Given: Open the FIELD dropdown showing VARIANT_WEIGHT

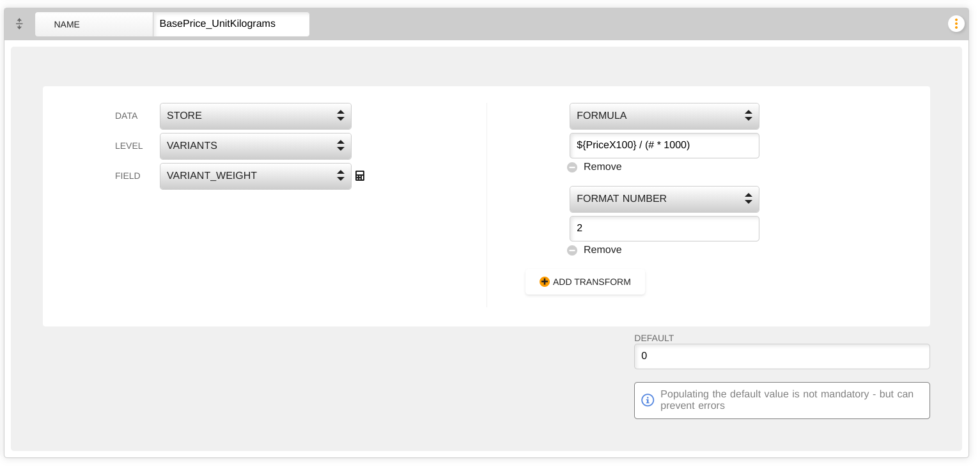Looking at the screenshot, I should 256,176.
